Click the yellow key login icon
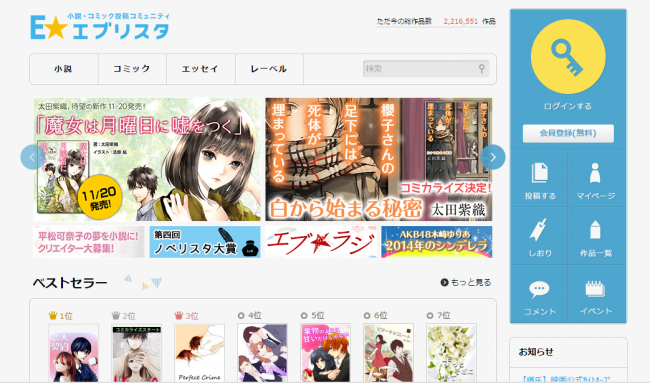650x383 pixels. [x=568, y=56]
